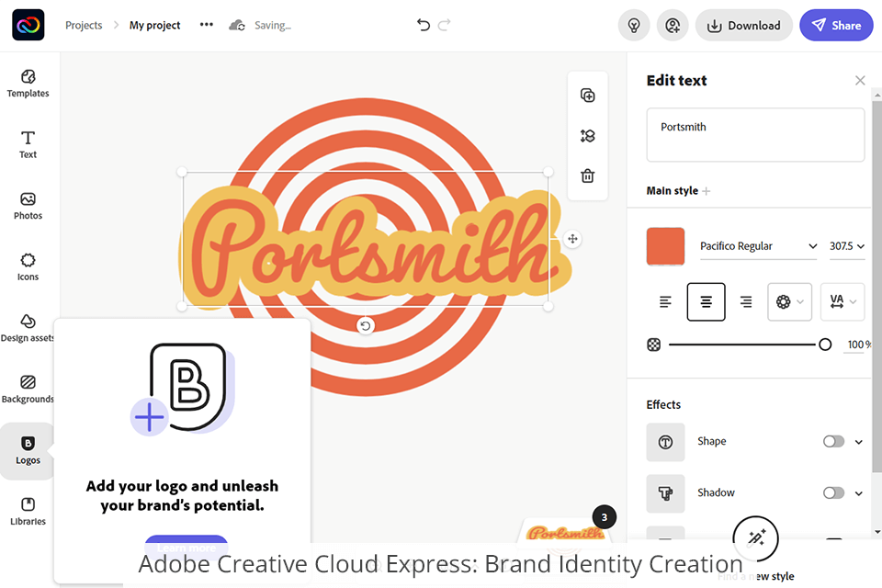The height and width of the screenshot is (588, 882).
Task: Open Adobe Creative Cloud Express home logo
Action: (28, 26)
